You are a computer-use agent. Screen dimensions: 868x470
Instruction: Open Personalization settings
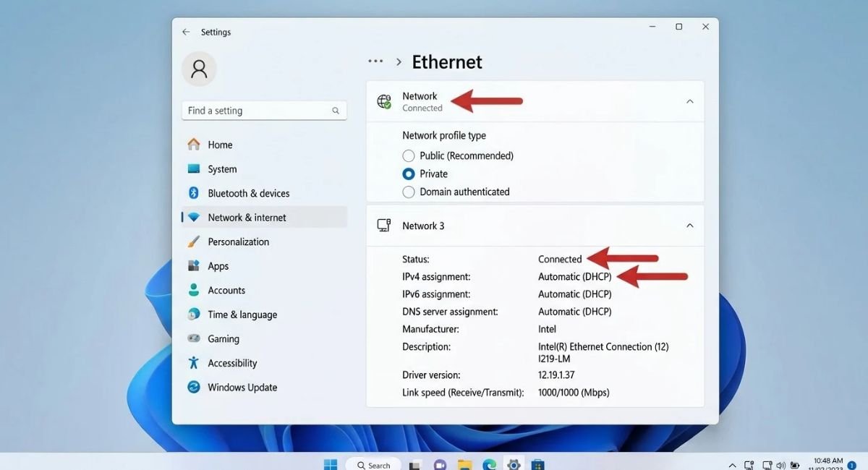pyautogui.click(x=264, y=242)
